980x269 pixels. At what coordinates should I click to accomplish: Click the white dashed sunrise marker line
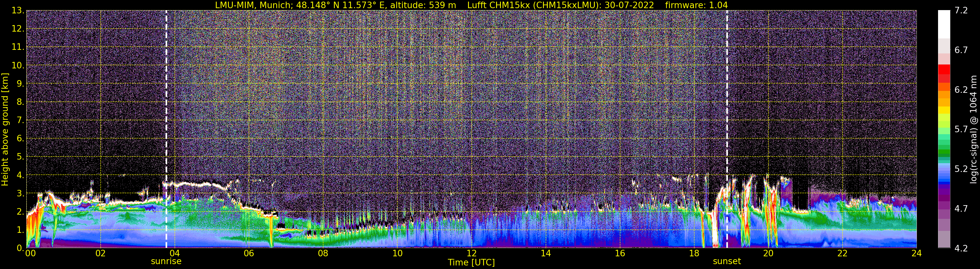(166, 129)
